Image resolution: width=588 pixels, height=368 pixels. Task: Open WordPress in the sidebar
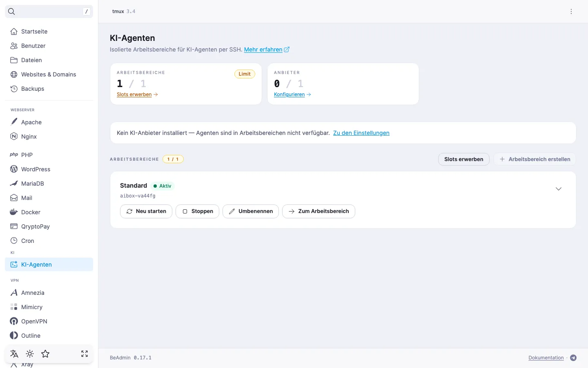49,169
